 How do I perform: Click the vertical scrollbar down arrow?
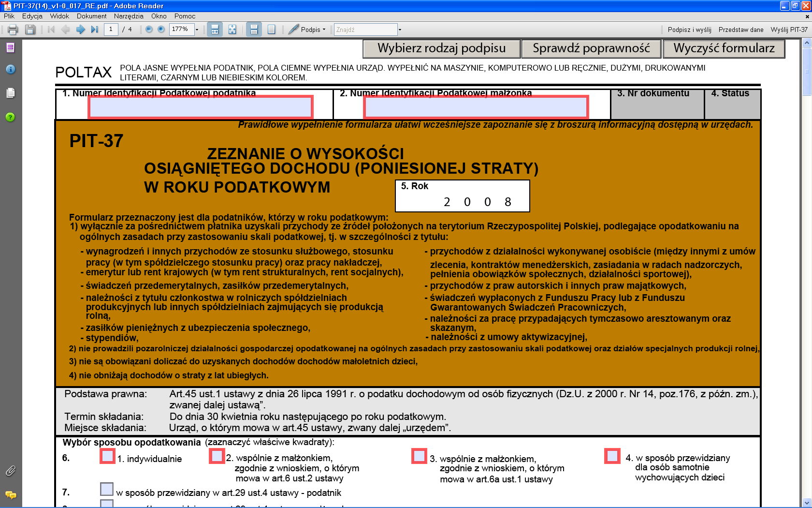click(x=807, y=503)
